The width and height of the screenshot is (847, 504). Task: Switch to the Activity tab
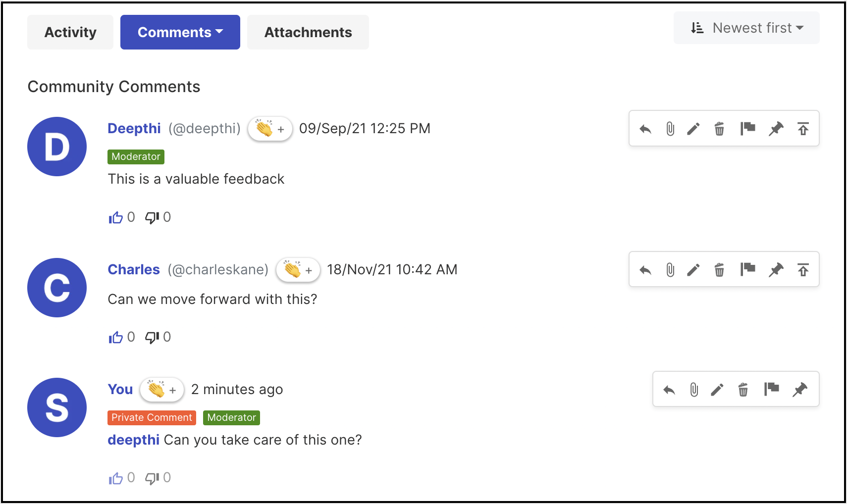click(70, 32)
